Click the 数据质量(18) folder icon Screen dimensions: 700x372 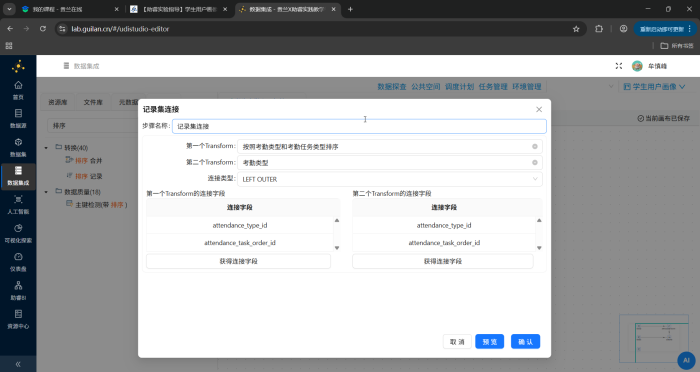(x=58, y=191)
